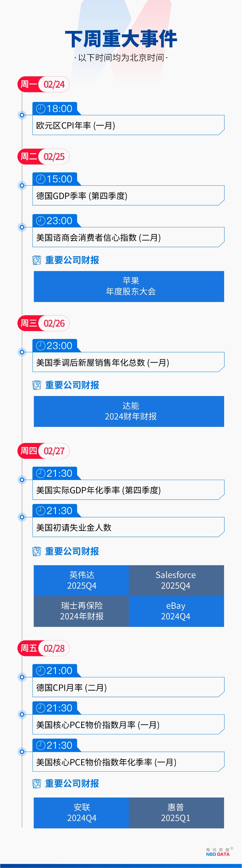Click the earnings report icon under Wednesday
Image resolution: width=242 pixels, height=868 pixels.
click(37, 385)
